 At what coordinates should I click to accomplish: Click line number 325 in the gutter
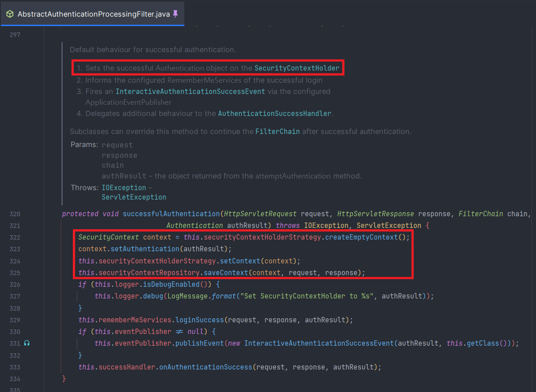(x=15, y=273)
